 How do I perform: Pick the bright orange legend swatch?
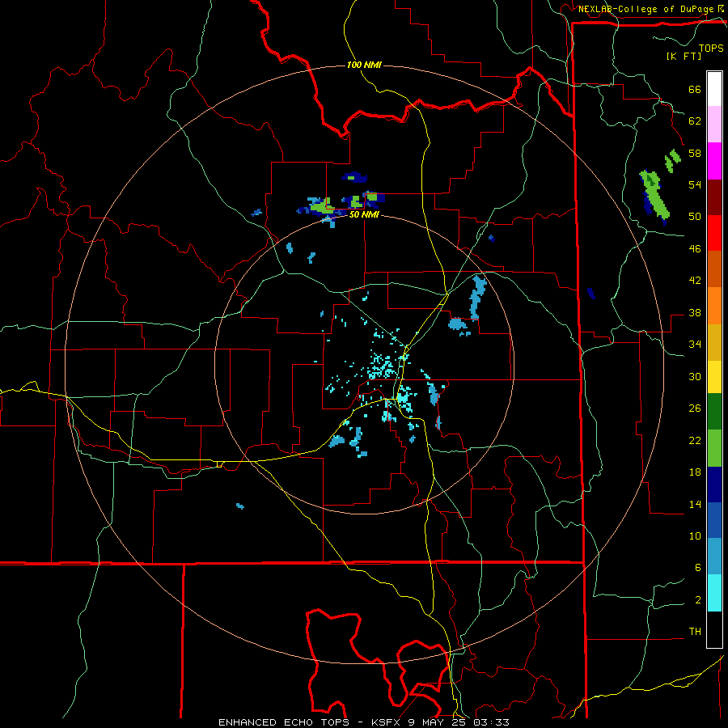[714, 306]
